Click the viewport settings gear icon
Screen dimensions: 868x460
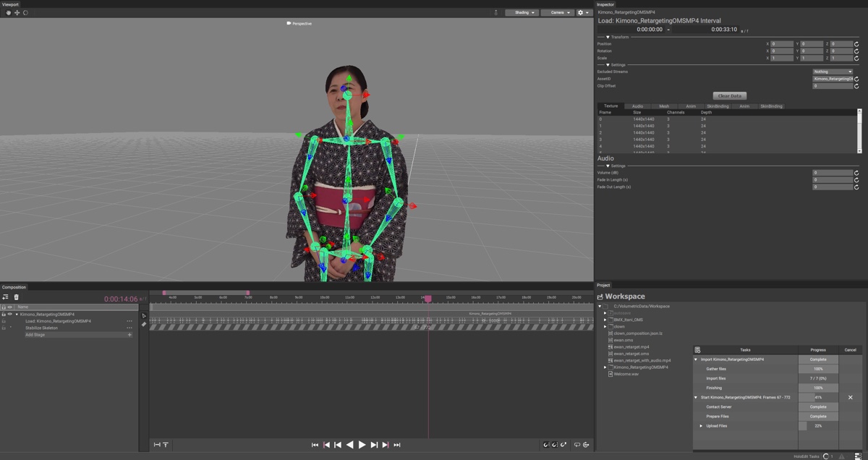[582, 12]
